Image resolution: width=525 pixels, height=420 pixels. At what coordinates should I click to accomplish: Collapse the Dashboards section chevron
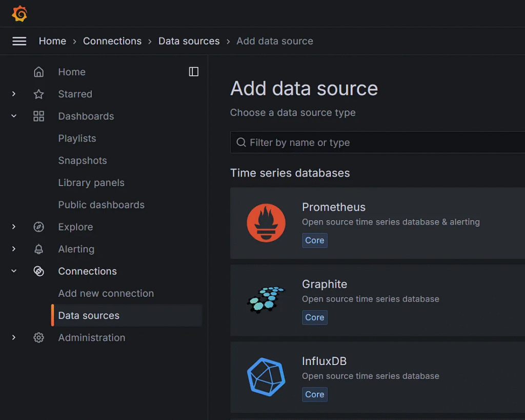tap(14, 116)
